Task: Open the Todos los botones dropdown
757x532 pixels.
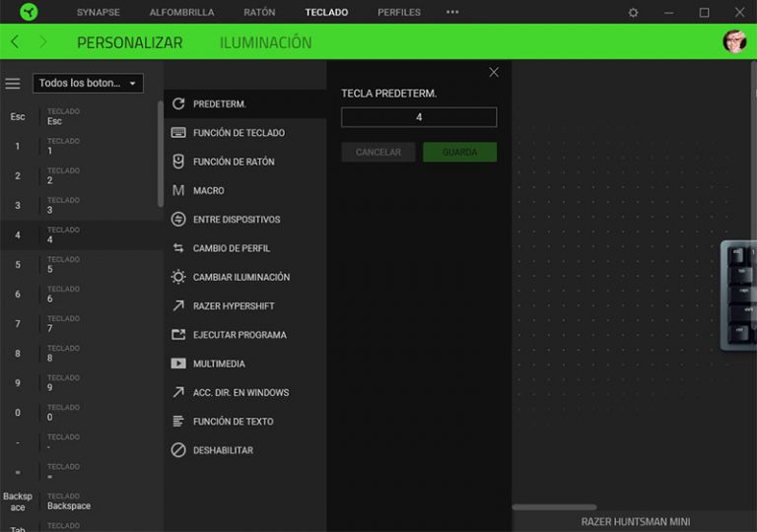Action: click(88, 84)
